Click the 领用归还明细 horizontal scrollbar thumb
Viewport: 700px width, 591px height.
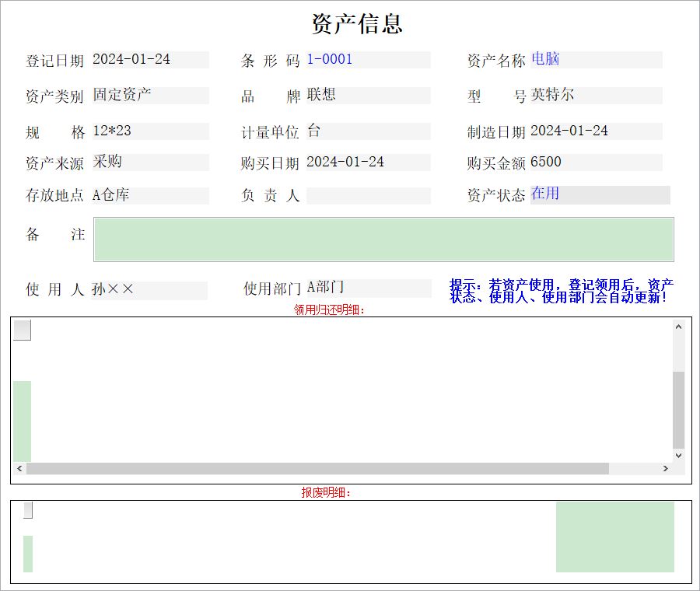coord(317,468)
